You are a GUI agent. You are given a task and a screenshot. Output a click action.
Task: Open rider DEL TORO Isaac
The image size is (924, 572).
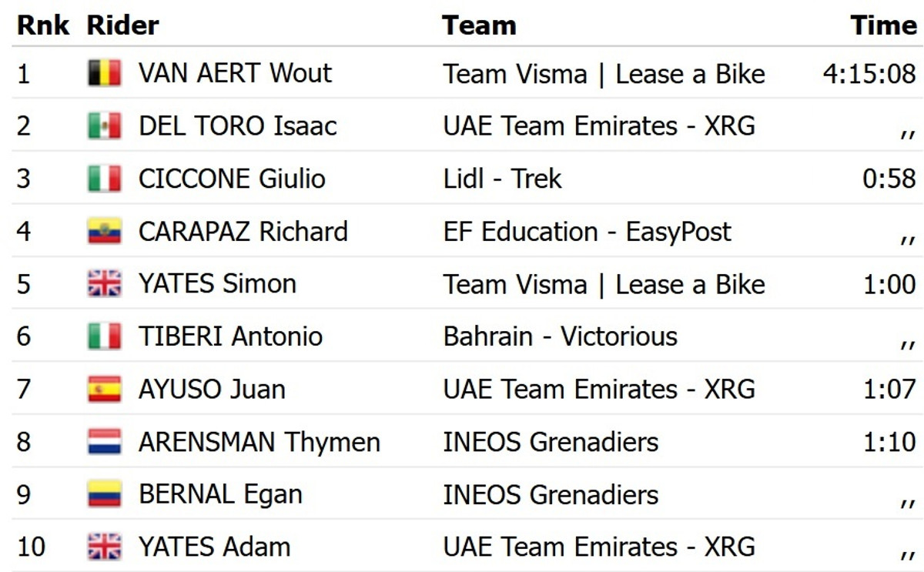tap(237, 125)
